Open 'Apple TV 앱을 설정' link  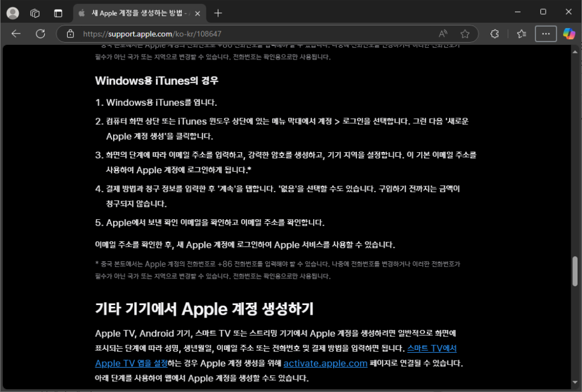pos(131,363)
